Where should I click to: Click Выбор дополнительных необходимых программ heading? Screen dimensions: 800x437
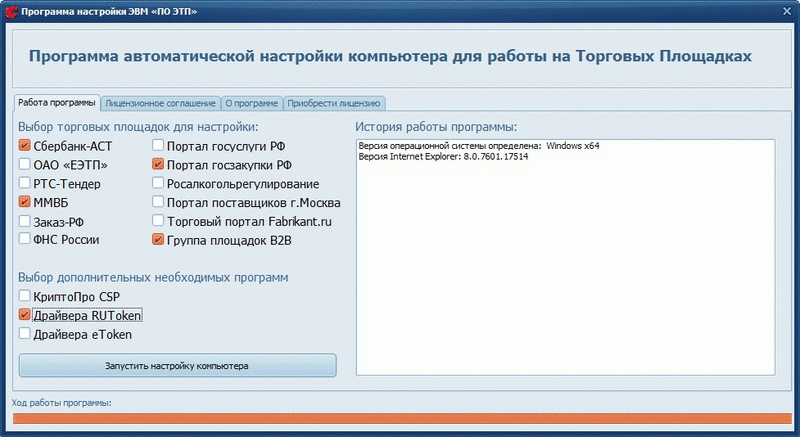pyautogui.click(x=153, y=277)
